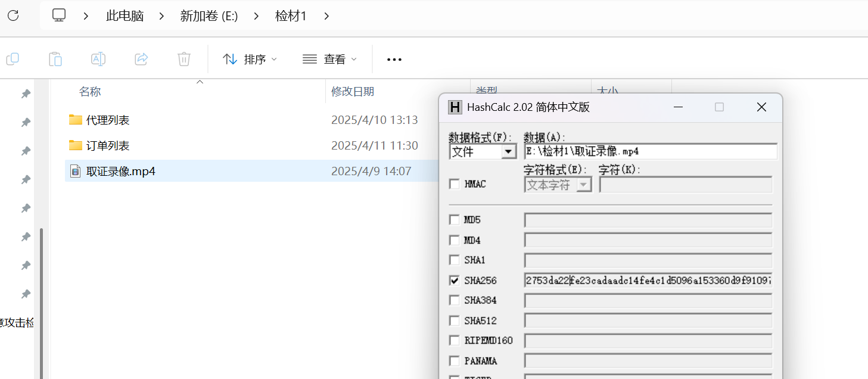The image size is (868, 379).
Task: Enable the PANAMA checkbox
Action: [455, 361]
